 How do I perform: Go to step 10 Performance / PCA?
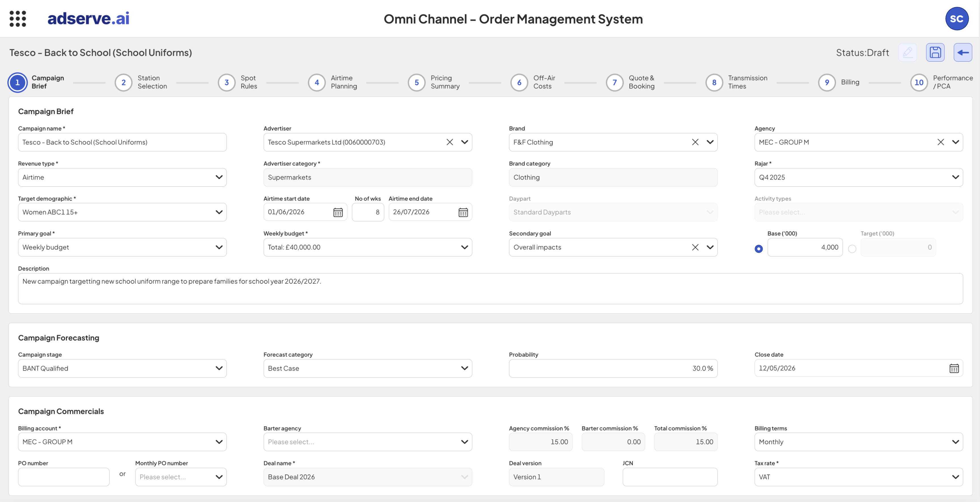pyautogui.click(x=941, y=82)
